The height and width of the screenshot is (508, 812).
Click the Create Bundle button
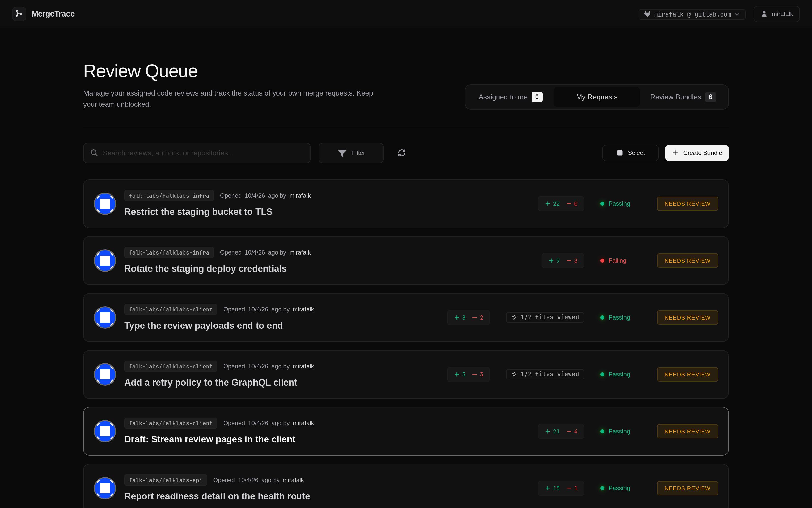pyautogui.click(x=697, y=153)
